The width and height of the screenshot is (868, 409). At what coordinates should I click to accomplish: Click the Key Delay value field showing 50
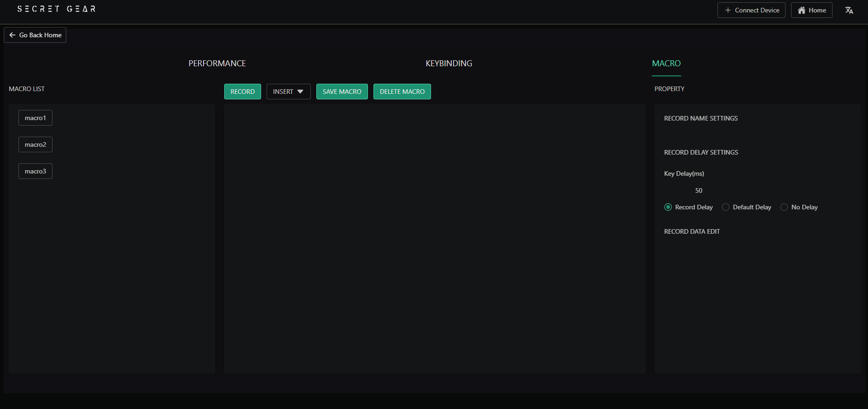click(699, 190)
